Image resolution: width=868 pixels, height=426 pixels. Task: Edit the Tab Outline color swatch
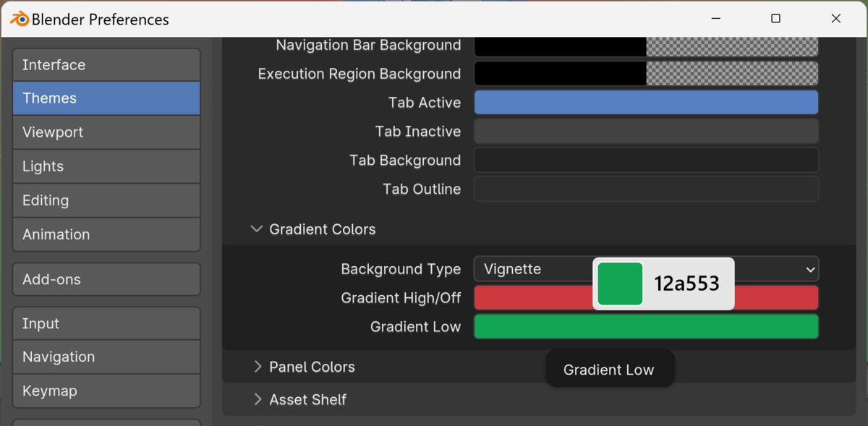(x=646, y=189)
